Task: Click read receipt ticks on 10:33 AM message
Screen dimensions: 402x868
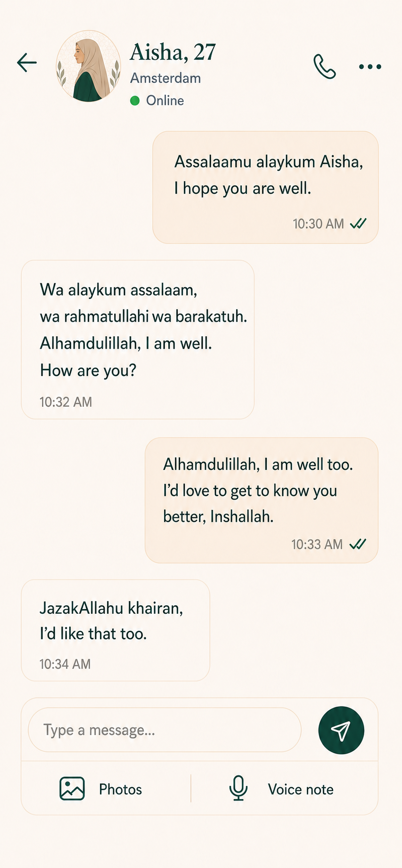Action: point(358,544)
